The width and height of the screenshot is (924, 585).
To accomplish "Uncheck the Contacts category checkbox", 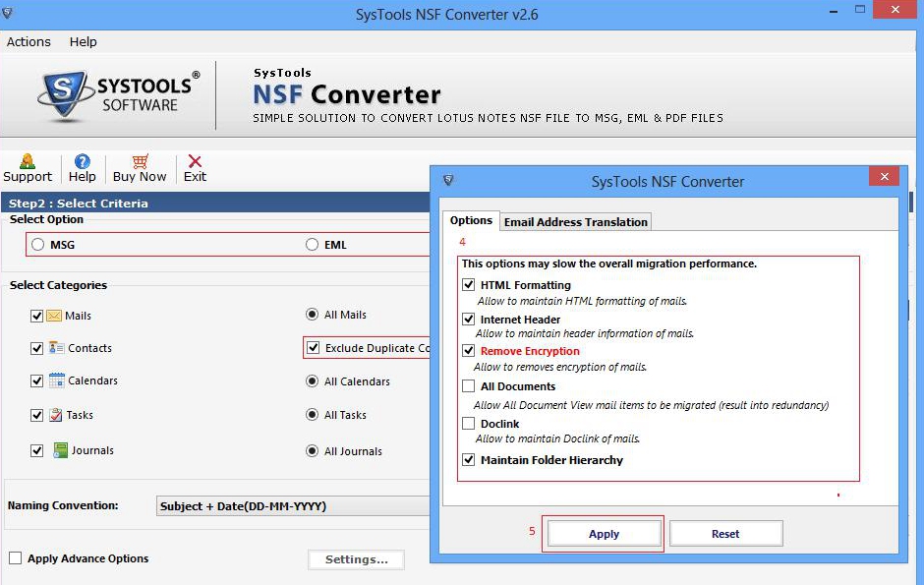I will coord(36,348).
